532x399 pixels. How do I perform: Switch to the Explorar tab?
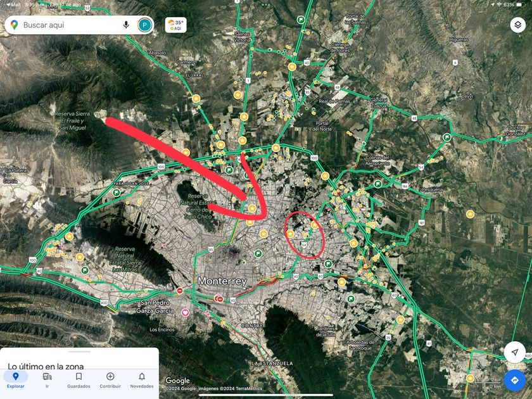coord(16,380)
